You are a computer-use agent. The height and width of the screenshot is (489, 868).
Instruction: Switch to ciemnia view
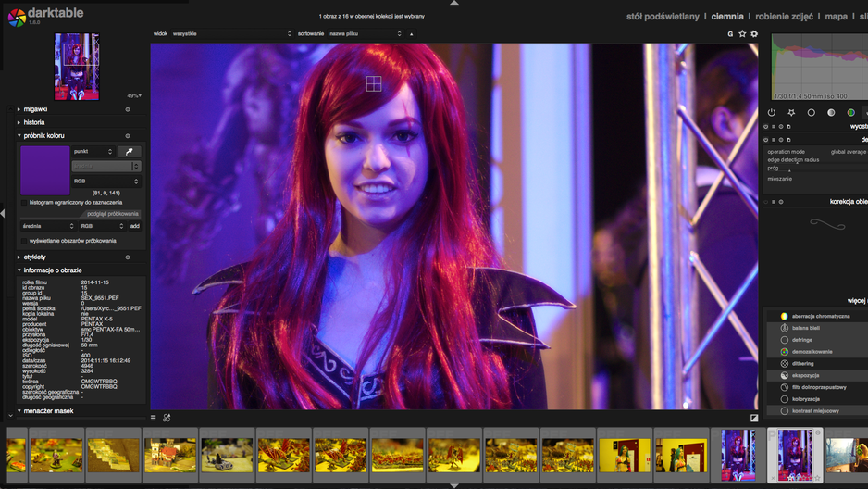pyautogui.click(x=726, y=17)
